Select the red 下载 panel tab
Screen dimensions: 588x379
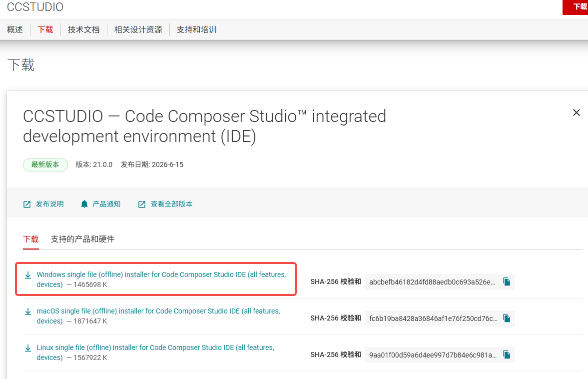tap(31, 239)
